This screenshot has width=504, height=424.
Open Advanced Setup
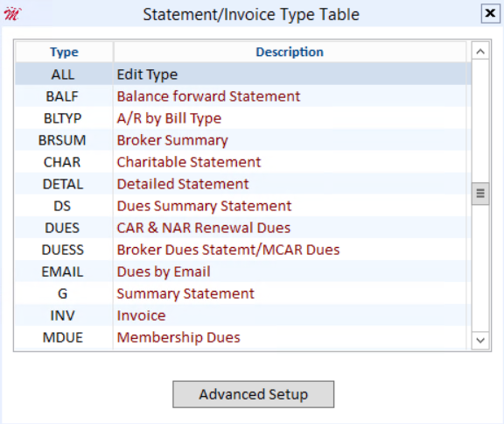click(253, 394)
